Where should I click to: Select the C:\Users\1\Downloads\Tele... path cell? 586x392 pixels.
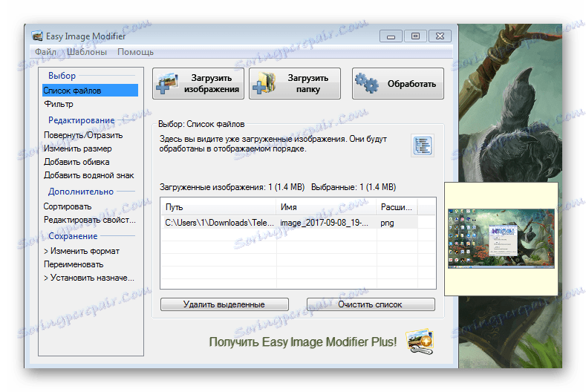(x=218, y=223)
